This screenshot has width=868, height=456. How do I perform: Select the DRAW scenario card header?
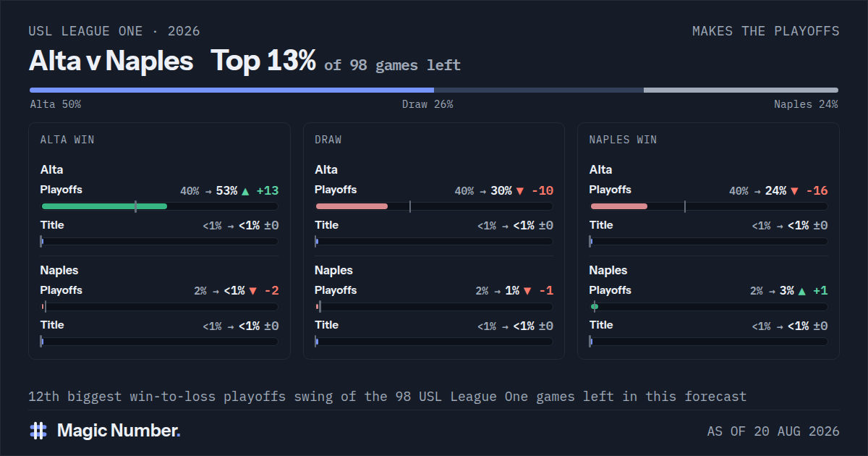click(328, 140)
